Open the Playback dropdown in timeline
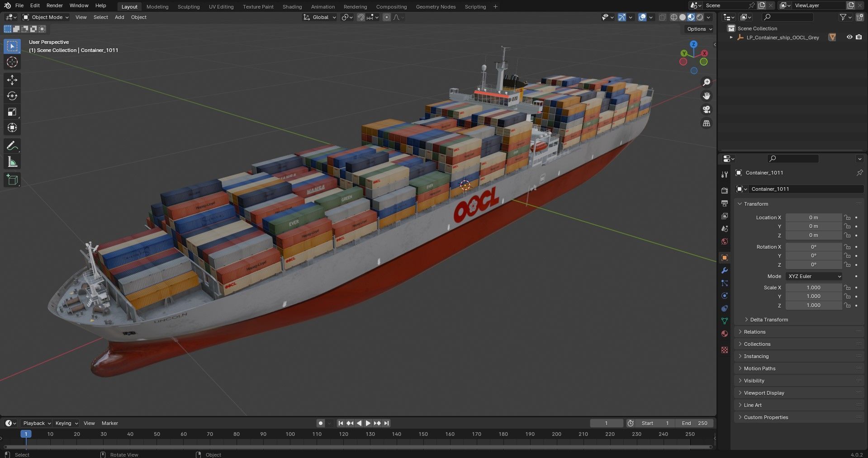The height and width of the screenshot is (458, 868). click(x=37, y=423)
